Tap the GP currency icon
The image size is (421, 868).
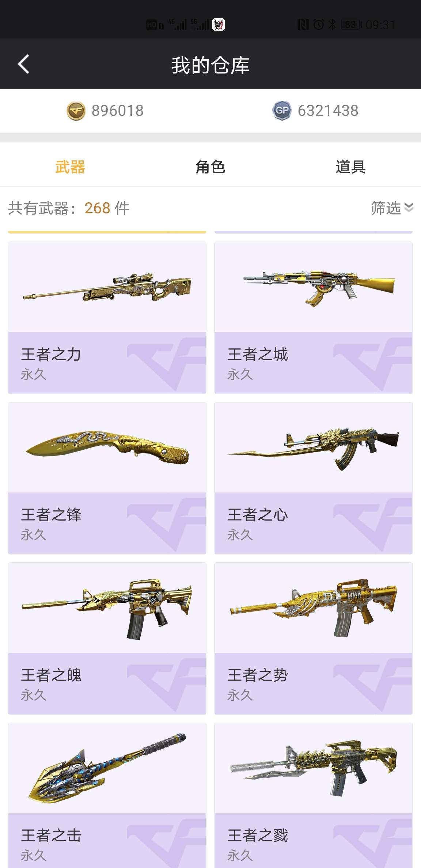click(282, 111)
